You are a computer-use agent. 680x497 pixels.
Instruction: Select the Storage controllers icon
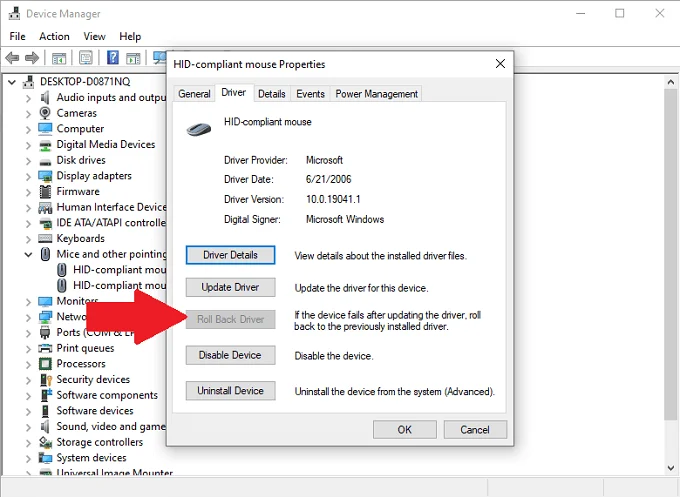45,442
